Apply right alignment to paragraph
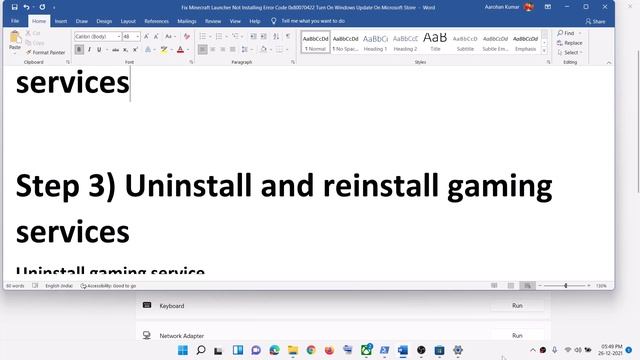Image resolution: width=640 pixels, height=360 pixels. [x=222, y=50]
